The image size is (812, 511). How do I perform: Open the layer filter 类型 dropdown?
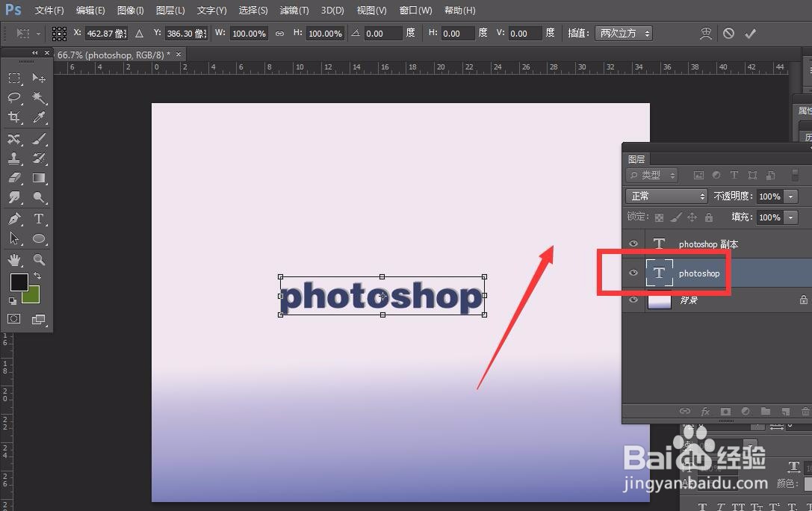tap(652, 176)
